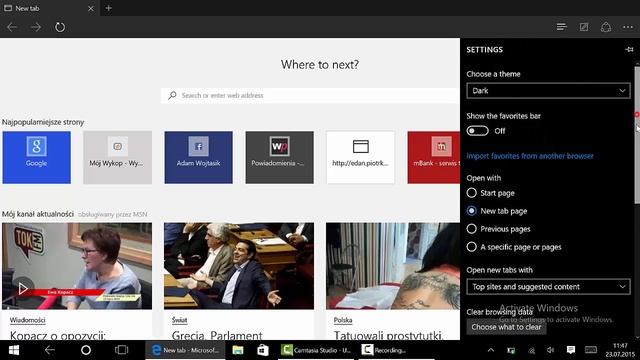Click the SETTINGS pane heading
640x360 pixels.
point(484,50)
